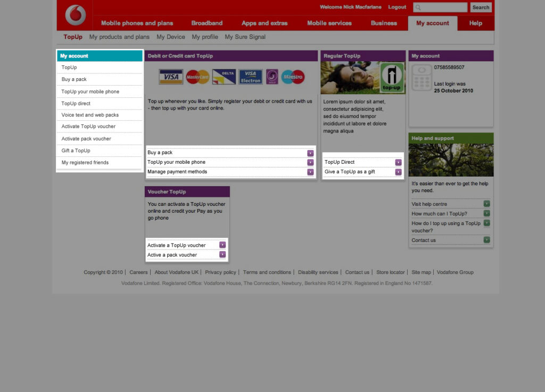Screen dimensions: 545x392
Task: Click inside the search input field
Action: [442, 7]
